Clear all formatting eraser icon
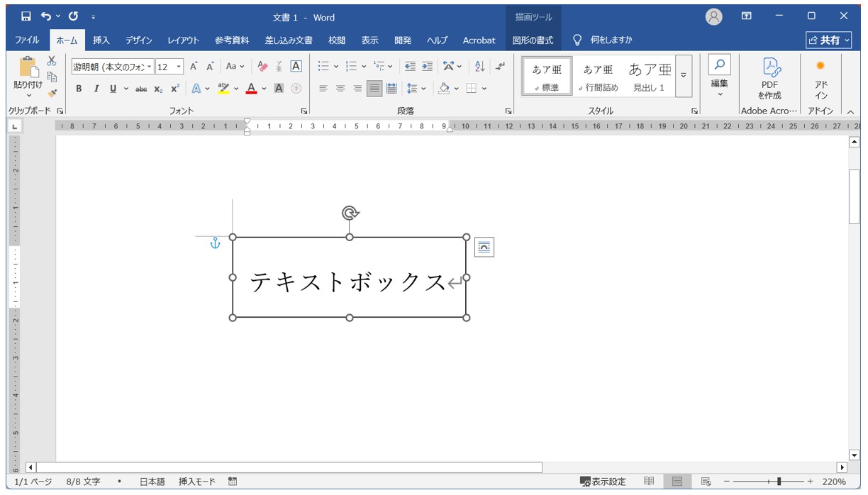868x495 pixels. tap(263, 67)
